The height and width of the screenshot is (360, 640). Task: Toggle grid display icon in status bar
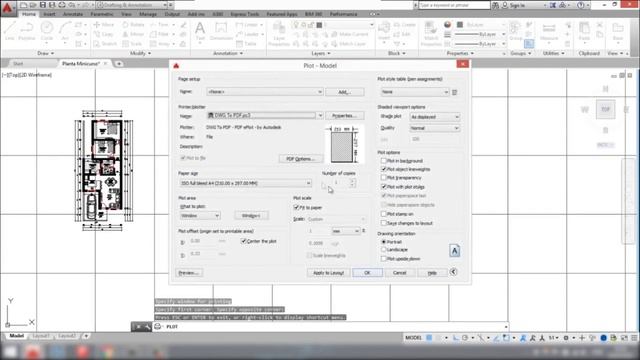click(429, 338)
